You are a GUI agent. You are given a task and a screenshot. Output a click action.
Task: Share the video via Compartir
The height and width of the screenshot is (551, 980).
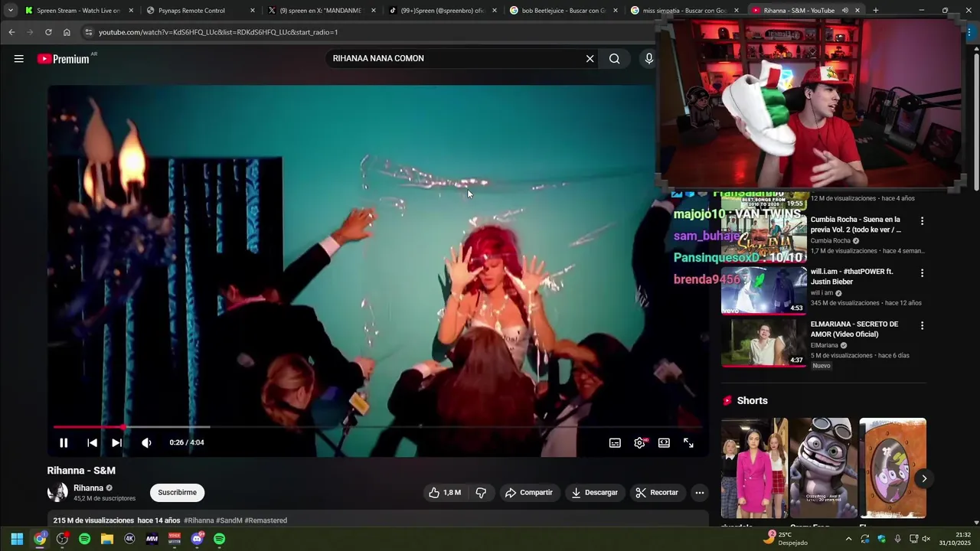pos(528,493)
